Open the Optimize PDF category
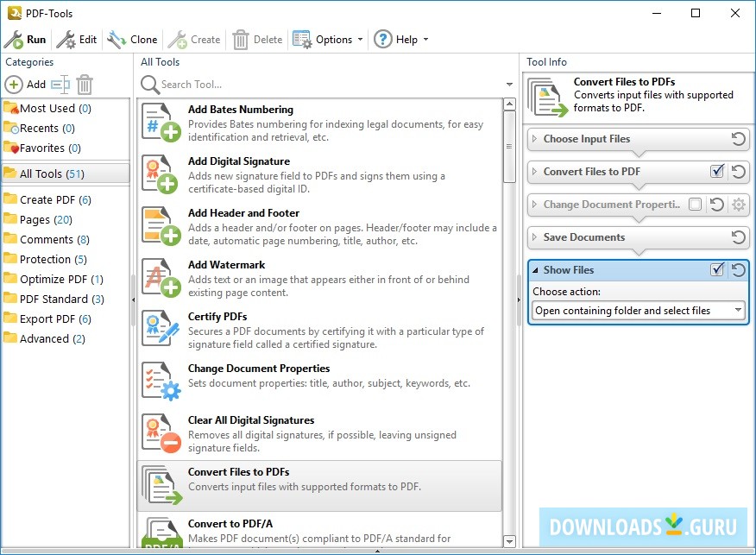Image resolution: width=756 pixels, height=555 pixels. pyautogui.click(x=66, y=279)
